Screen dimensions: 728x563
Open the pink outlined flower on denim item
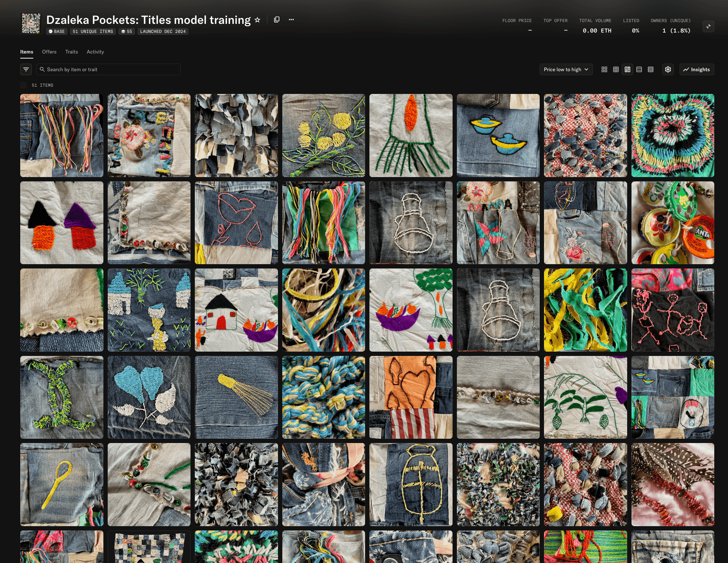coord(236,223)
